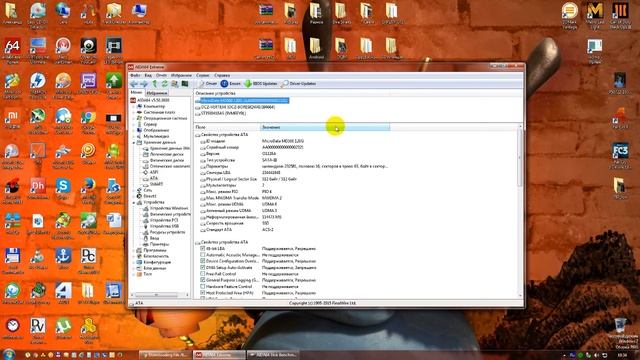Screen dimensions: 640x360
Task: Open the Отчёт menu in menu bar
Action: click(x=161, y=76)
